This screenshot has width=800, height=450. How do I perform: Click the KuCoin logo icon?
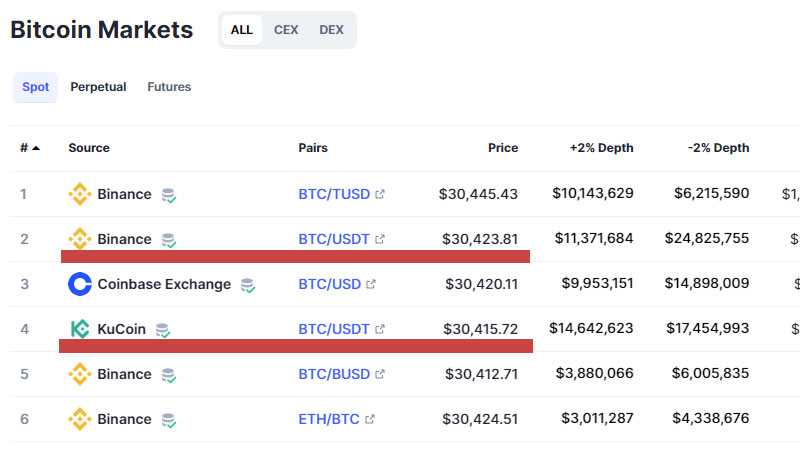[80, 329]
